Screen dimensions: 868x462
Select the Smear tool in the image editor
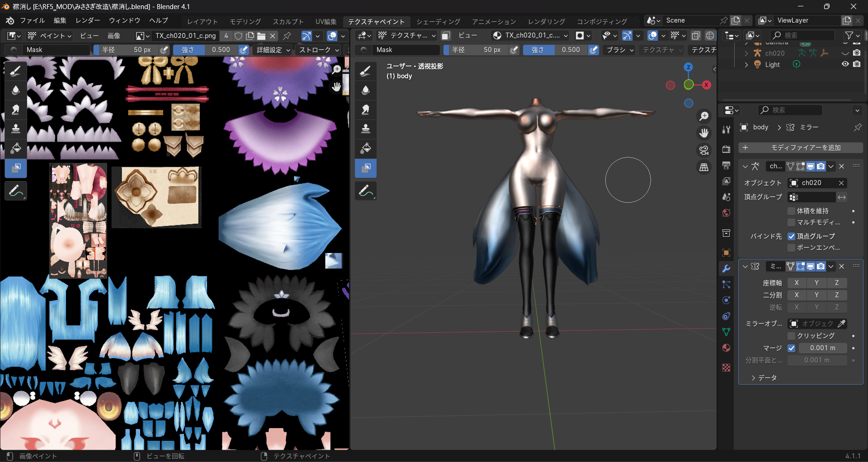pyautogui.click(x=16, y=109)
